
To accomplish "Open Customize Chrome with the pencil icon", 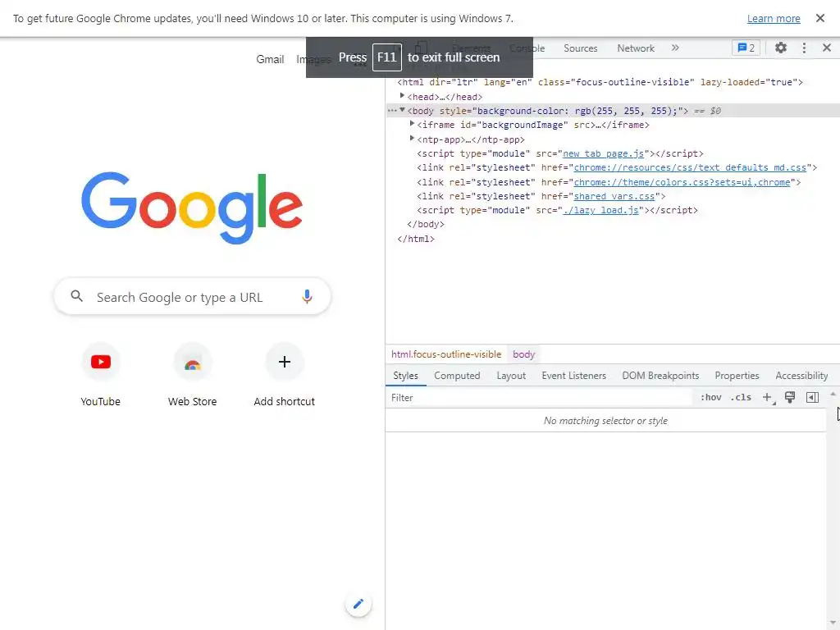I will [x=358, y=604].
